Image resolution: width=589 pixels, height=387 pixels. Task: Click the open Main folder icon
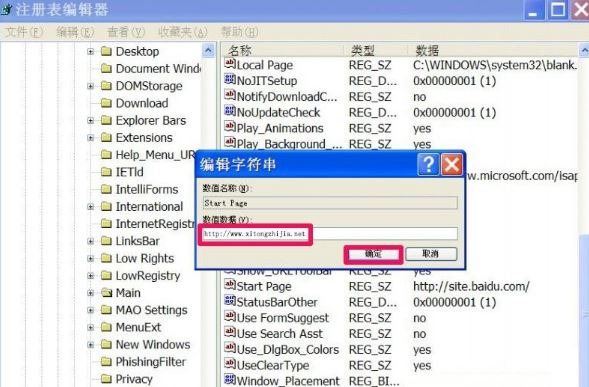tap(107, 293)
